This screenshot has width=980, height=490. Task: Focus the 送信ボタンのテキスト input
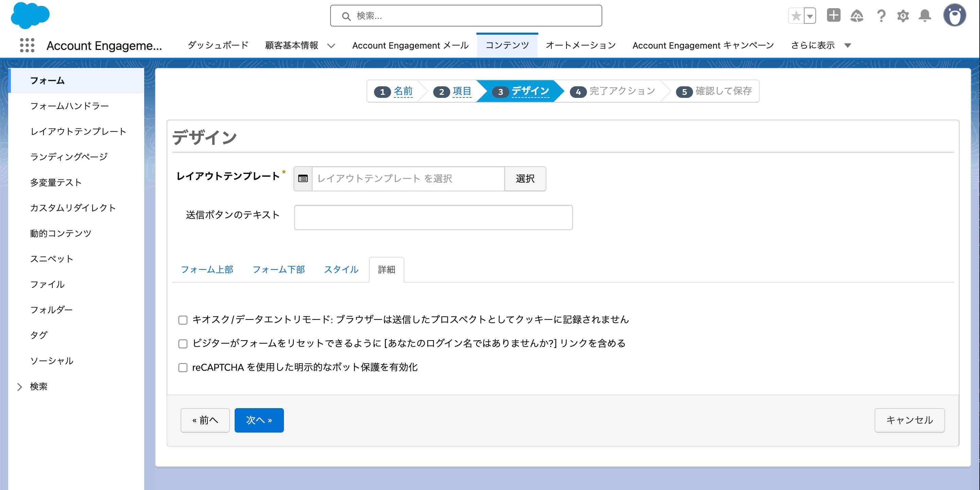click(x=433, y=217)
